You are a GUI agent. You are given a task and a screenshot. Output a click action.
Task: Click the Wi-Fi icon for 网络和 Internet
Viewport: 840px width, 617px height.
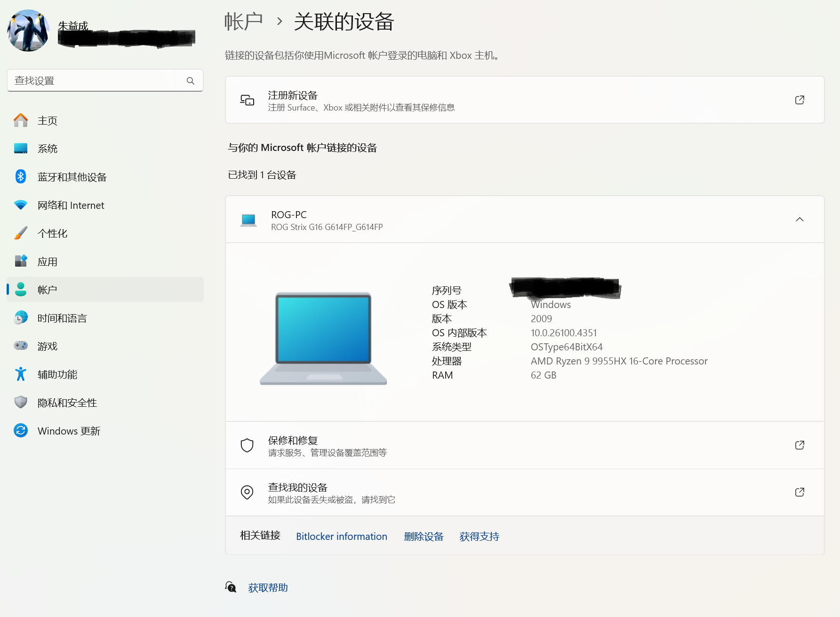[21, 205]
